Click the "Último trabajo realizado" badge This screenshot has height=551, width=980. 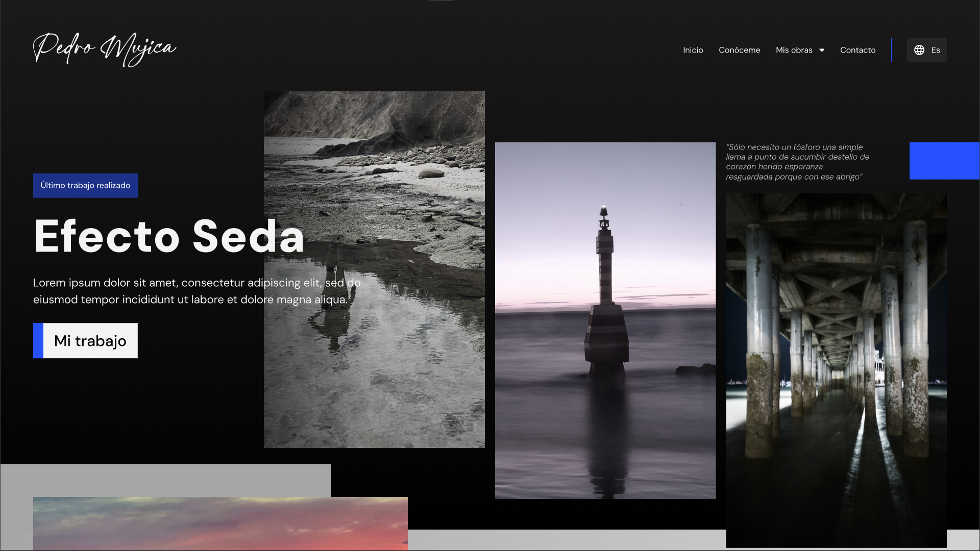pos(85,185)
